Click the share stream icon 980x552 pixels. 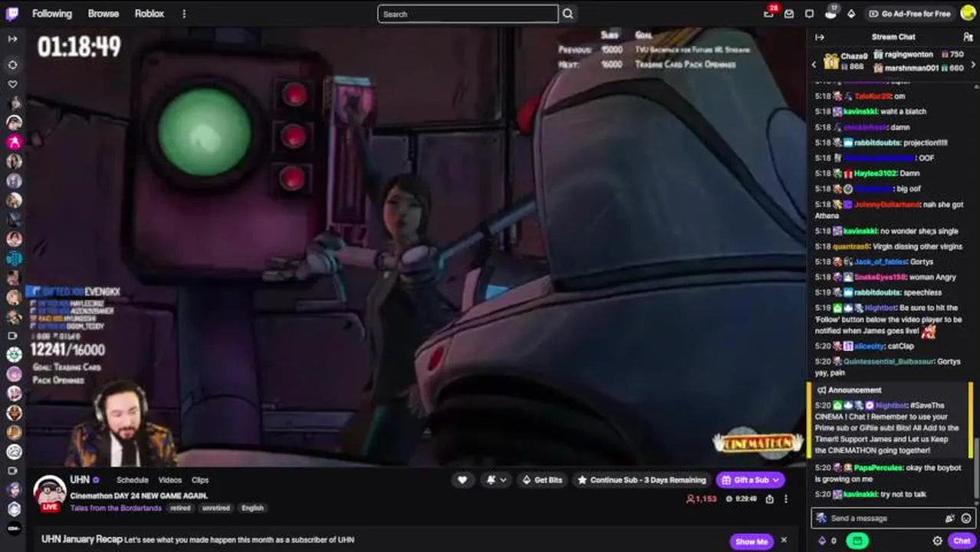click(770, 499)
